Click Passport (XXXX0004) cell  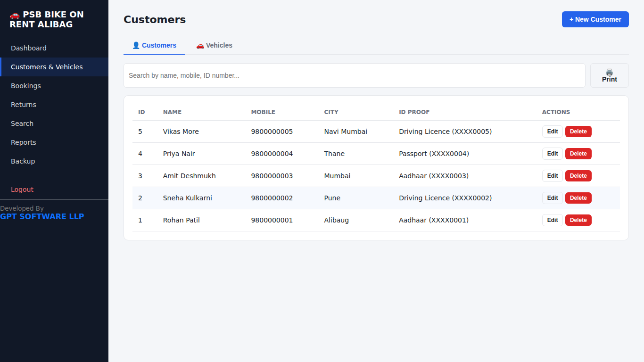click(434, 154)
